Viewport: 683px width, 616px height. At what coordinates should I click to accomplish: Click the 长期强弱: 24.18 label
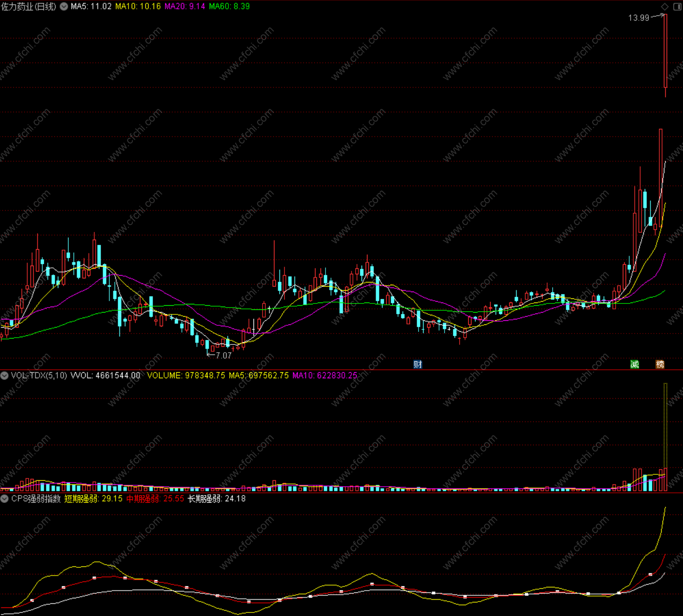(217, 498)
